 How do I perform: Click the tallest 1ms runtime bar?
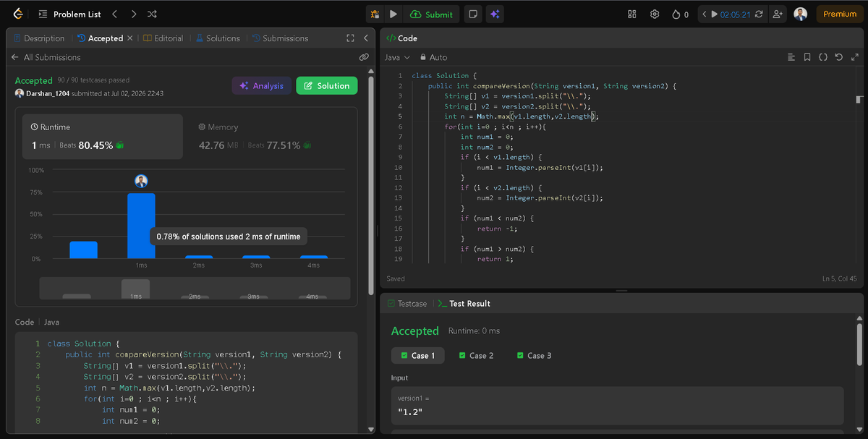point(141,226)
